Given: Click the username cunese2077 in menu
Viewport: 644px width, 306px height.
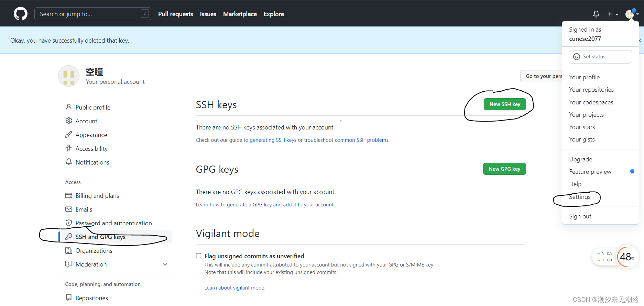Looking at the screenshot, I should point(585,39).
